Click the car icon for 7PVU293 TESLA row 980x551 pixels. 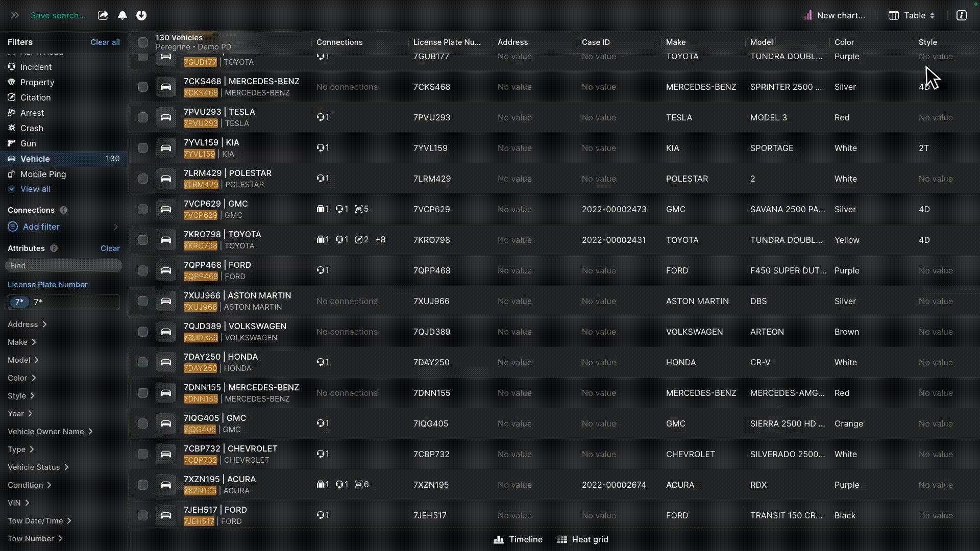pos(166,117)
